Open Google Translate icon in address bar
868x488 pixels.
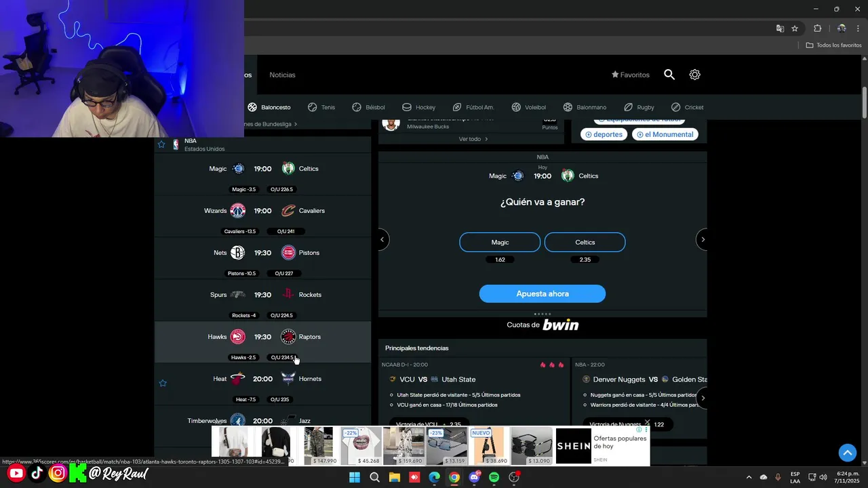click(x=780, y=28)
